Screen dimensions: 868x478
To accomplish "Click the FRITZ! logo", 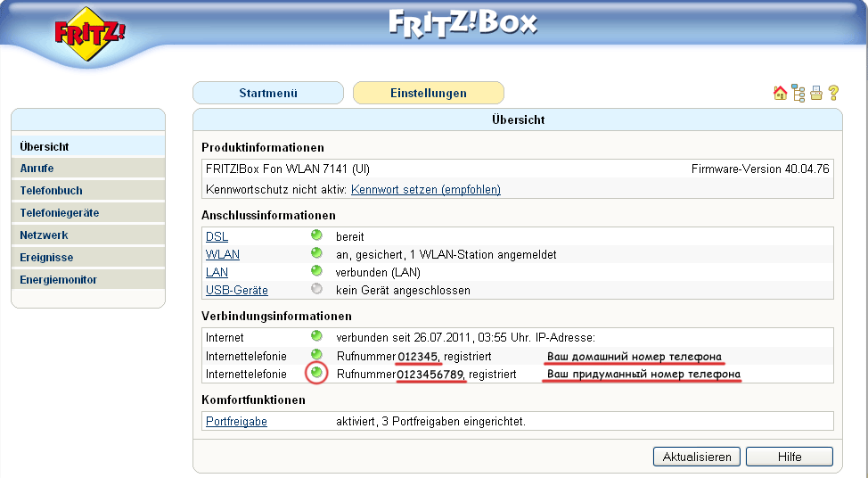I will 90,33.
